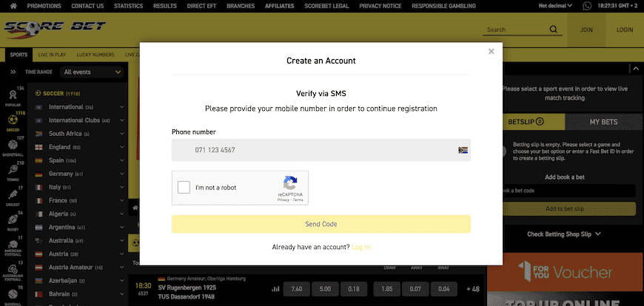Open the South African flag country selector
The image size is (644, 306).
tap(463, 149)
